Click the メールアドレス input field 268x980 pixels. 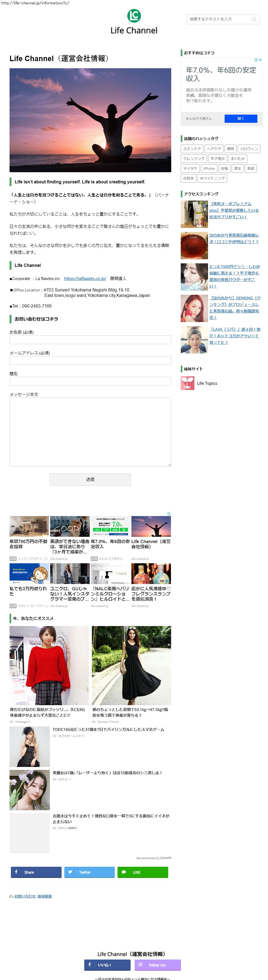click(x=90, y=360)
